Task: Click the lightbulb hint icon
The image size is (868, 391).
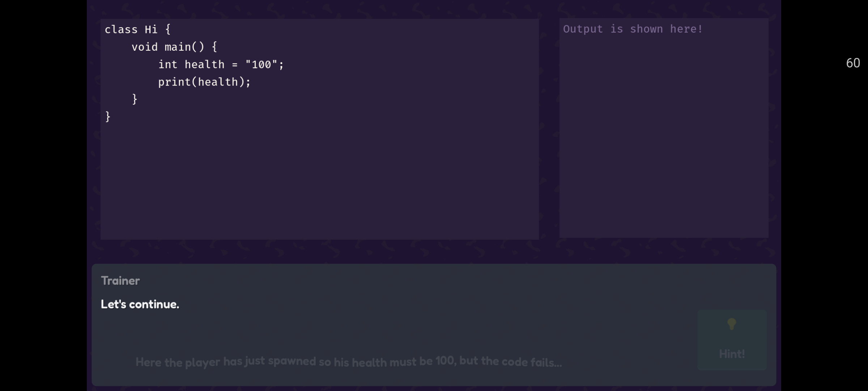Action: (x=731, y=324)
